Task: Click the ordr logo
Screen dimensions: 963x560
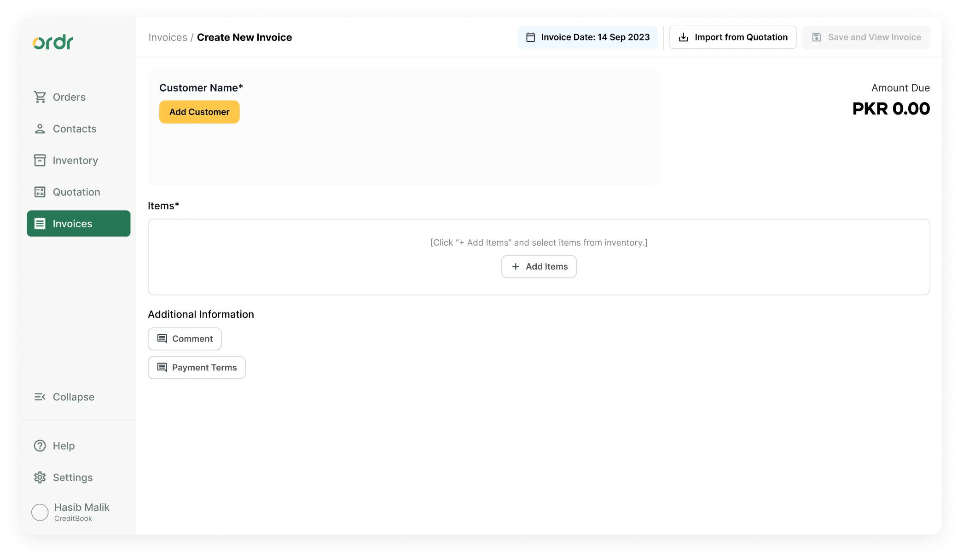Action: 52,42
